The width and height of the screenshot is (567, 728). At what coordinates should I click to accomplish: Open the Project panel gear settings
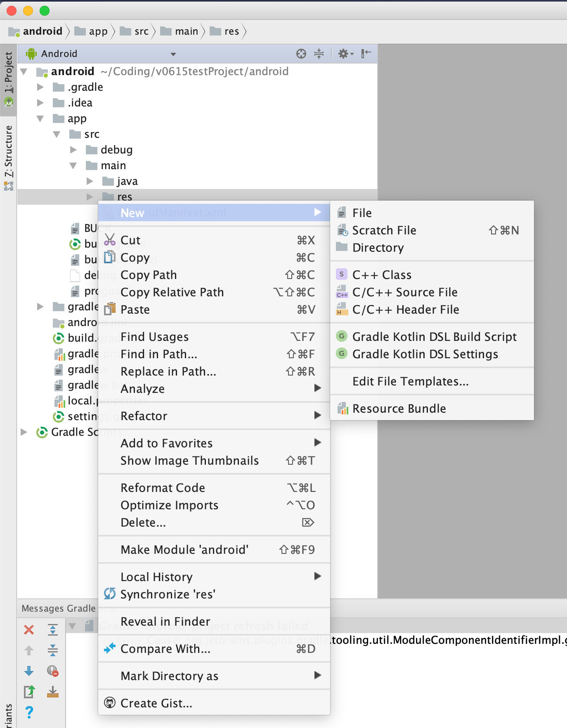pos(345,54)
